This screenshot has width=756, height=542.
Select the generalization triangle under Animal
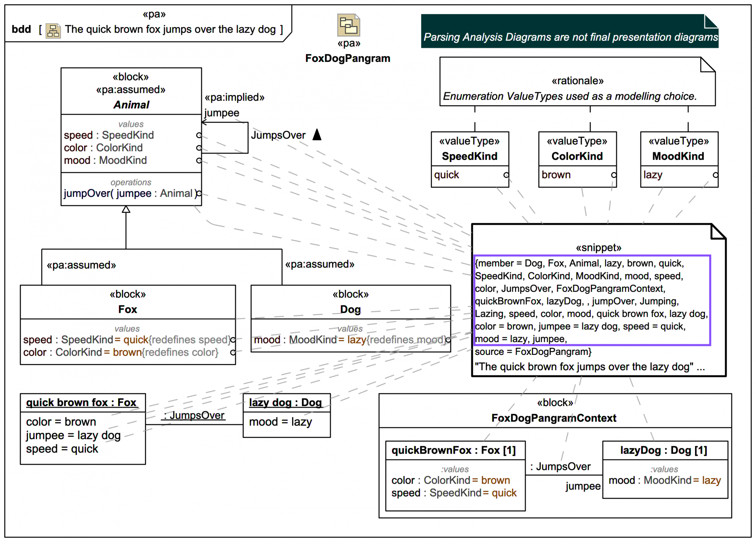(x=126, y=210)
